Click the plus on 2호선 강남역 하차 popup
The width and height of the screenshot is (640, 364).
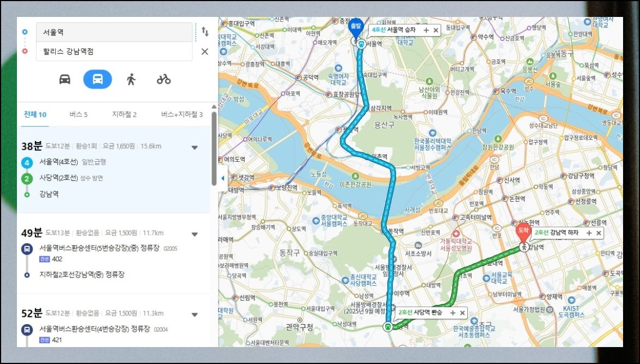589,233
